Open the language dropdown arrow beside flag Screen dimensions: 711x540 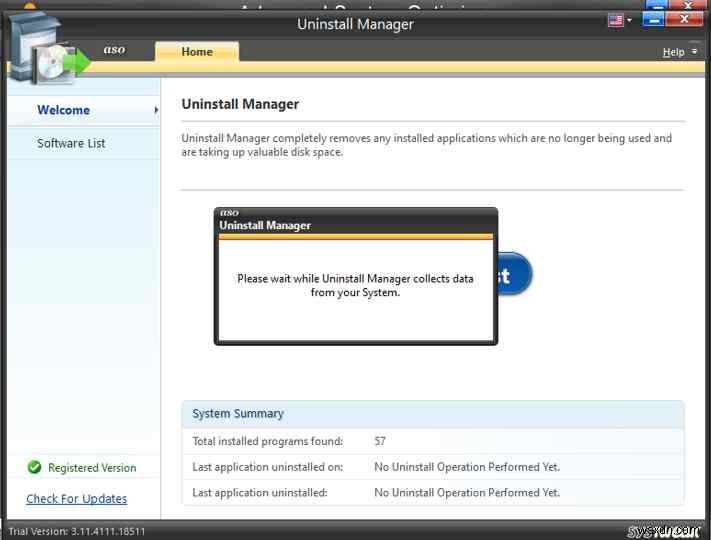[x=629, y=20]
